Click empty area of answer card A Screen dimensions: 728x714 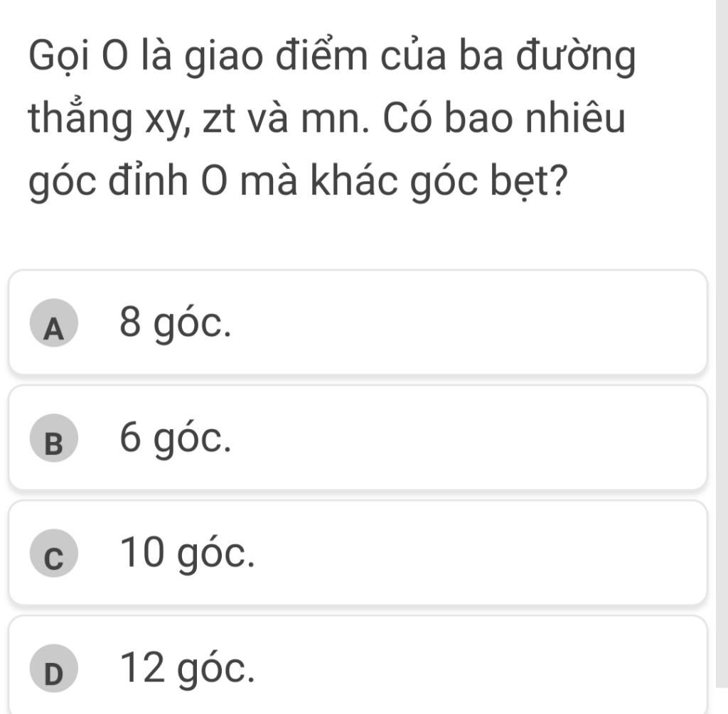click(x=464, y=322)
